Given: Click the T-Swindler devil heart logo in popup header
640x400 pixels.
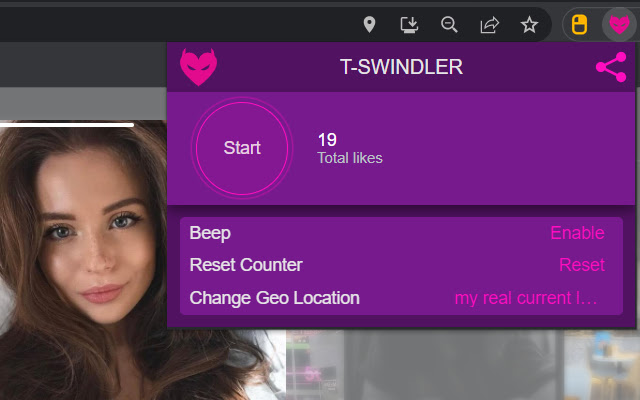Looking at the screenshot, I should 198,67.
